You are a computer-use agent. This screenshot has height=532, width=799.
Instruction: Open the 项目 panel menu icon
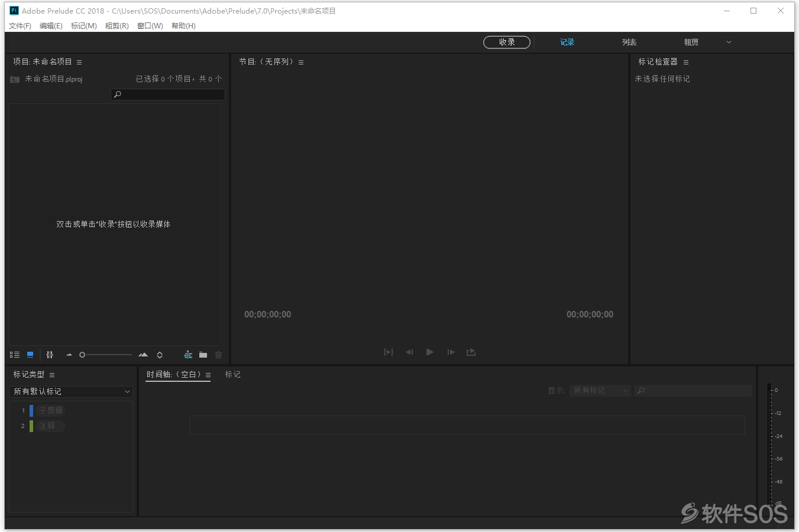[x=79, y=62]
